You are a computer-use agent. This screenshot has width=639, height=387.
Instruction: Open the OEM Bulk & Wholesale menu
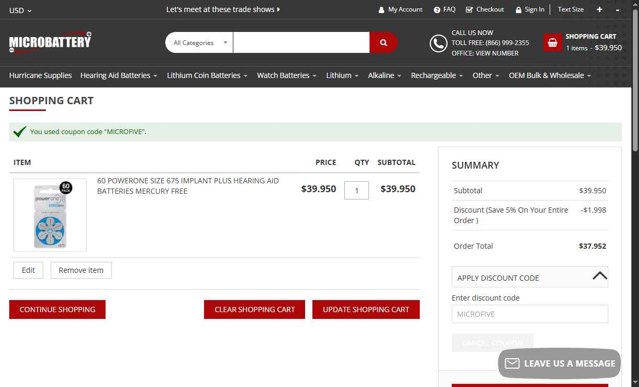pos(549,75)
